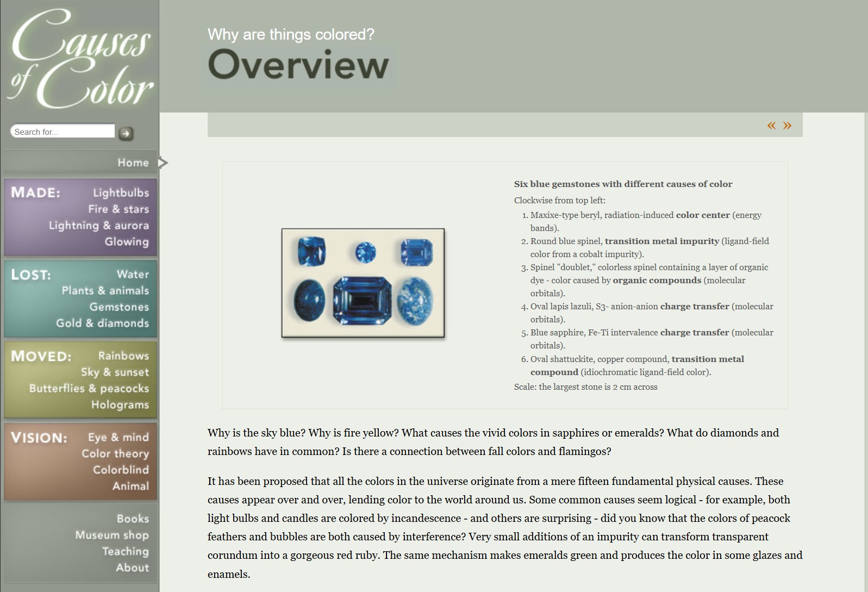This screenshot has width=868, height=592.
Task: Click the search go arrow button
Action: coord(126,133)
